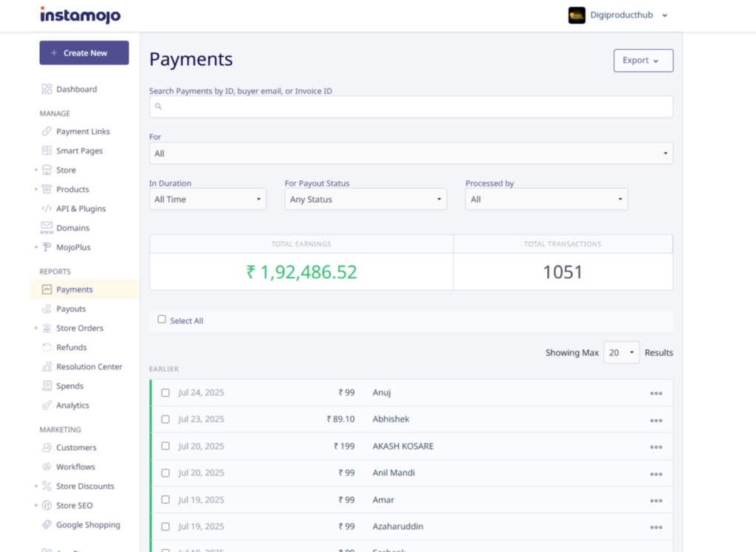Open Analytics using its sidebar icon

(x=47, y=405)
